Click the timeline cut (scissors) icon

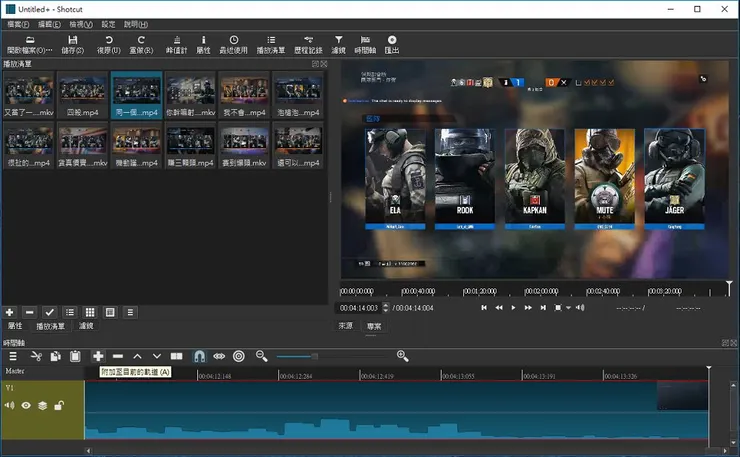click(x=36, y=356)
